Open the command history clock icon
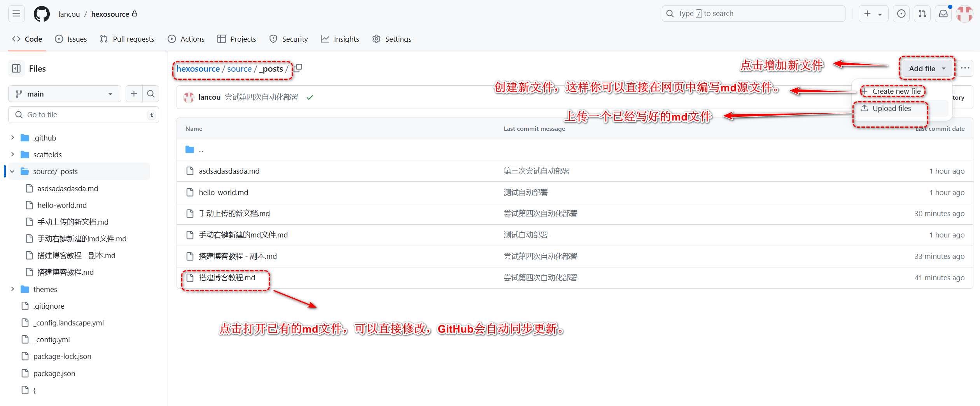 [x=901, y=14]
